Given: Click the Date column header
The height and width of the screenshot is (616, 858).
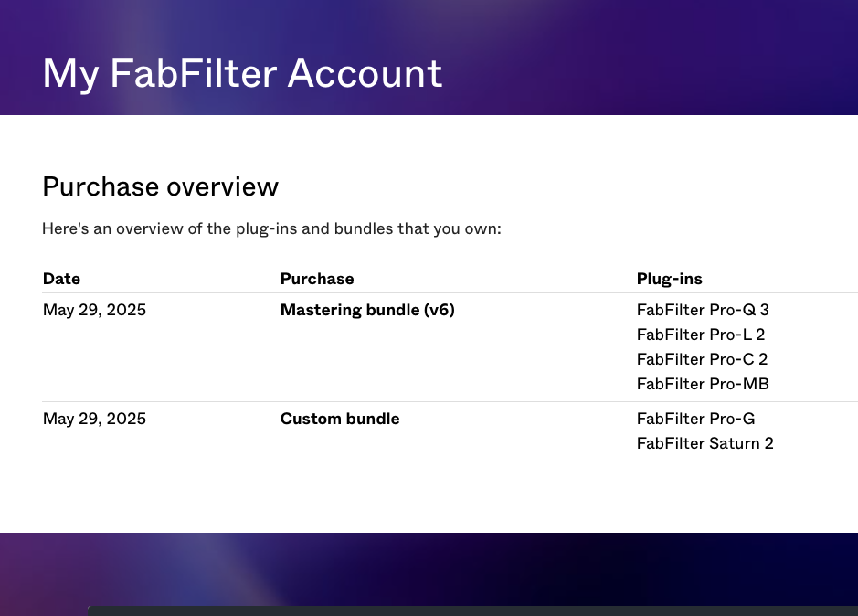Looking at the screenshot, I should [61, 279].
